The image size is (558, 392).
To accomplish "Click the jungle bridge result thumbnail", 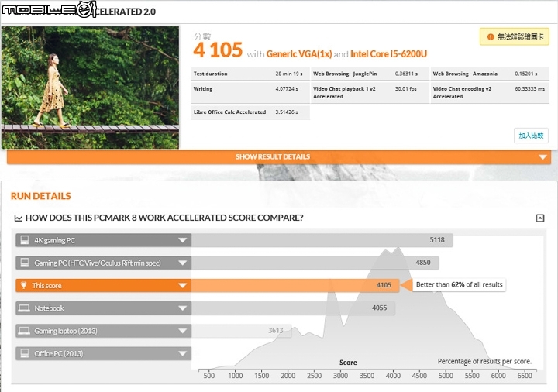I will (90, 88).
